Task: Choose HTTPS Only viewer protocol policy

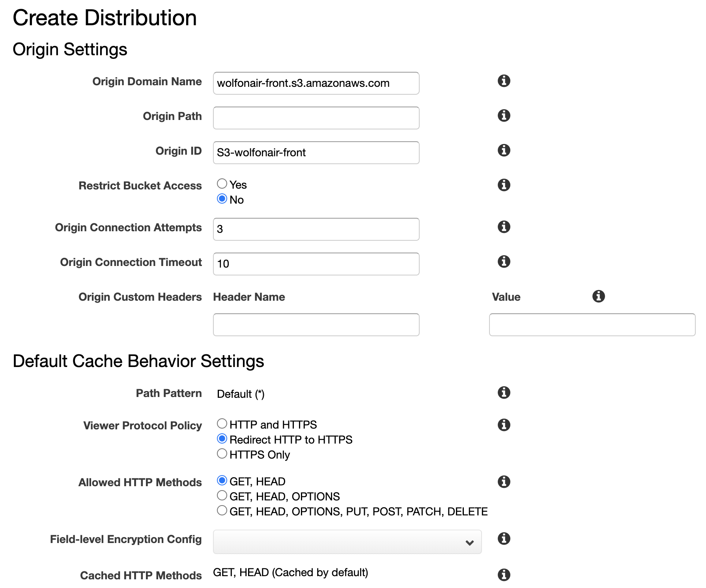Action: (222, 453)
